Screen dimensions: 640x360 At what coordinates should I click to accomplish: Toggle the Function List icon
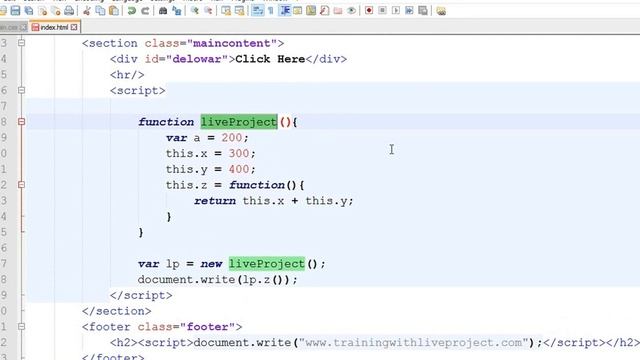click(x=324, y=11)
